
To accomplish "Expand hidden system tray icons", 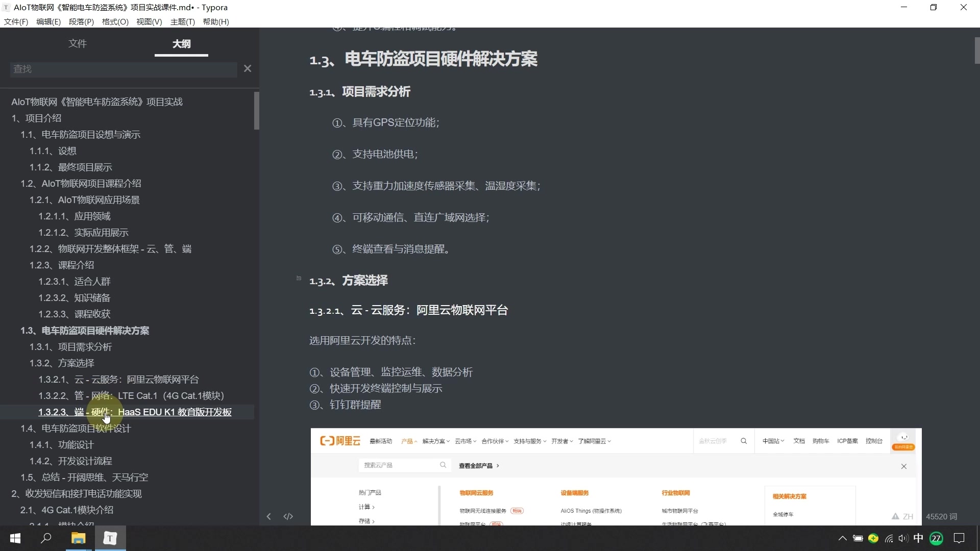I will [843, 538].
